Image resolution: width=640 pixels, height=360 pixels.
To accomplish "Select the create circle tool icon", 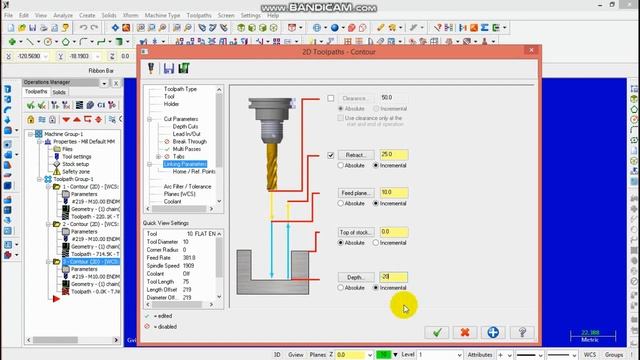I will 48,42.
